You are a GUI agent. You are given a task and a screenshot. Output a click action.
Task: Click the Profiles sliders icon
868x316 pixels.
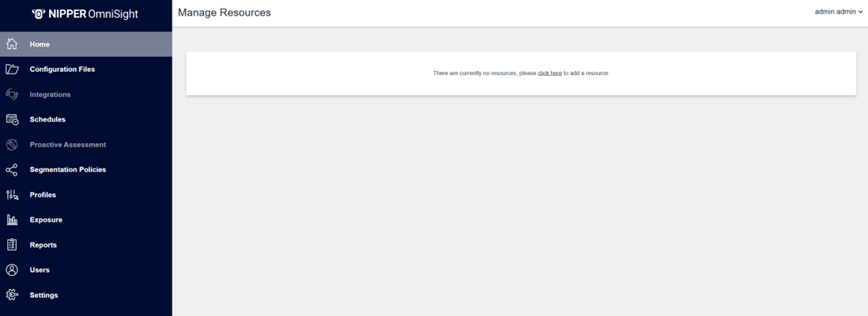click(12, 195)
